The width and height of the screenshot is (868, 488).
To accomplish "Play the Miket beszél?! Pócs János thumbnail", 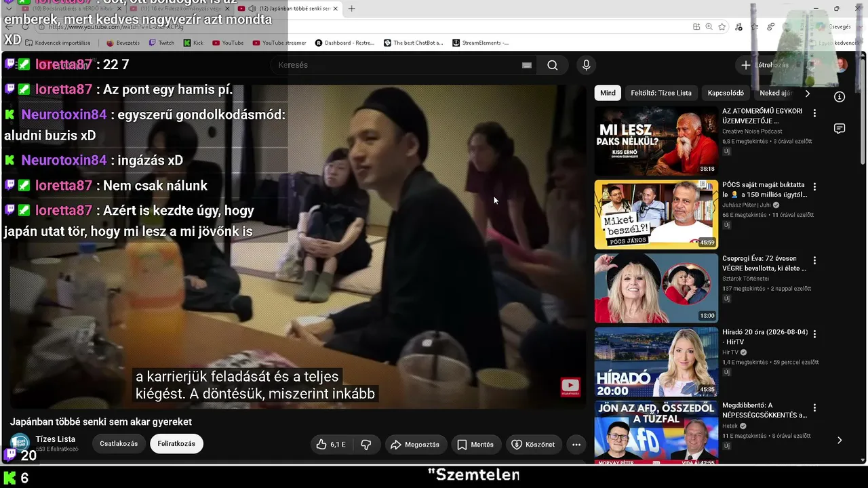I will coord(656,215).
